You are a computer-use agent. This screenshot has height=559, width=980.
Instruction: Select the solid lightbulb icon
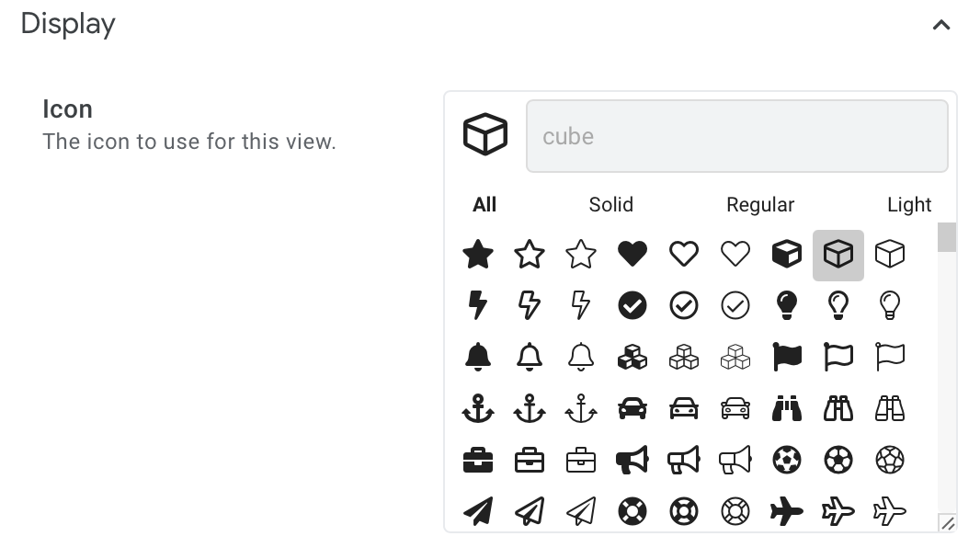tap(787, 305)
